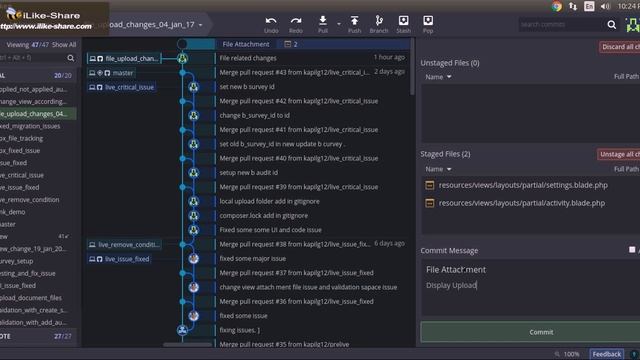The image size is (640, 360).
Task: Click the branch filter search icon
Action: [71, 58]
